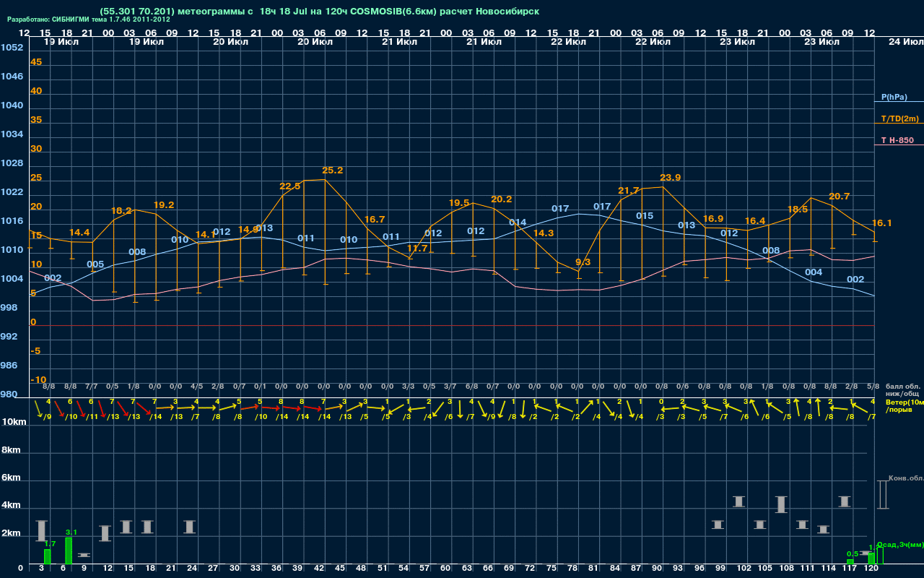This screenshot has height=578, width=924.
Task: Select forecast hour 24 on bottom axis
Action: 191,569
